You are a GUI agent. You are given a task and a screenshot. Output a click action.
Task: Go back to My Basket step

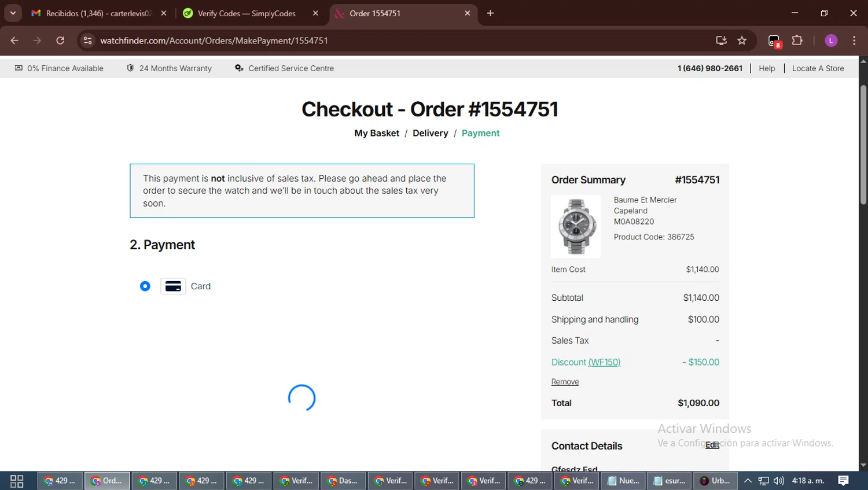point(377,133)
